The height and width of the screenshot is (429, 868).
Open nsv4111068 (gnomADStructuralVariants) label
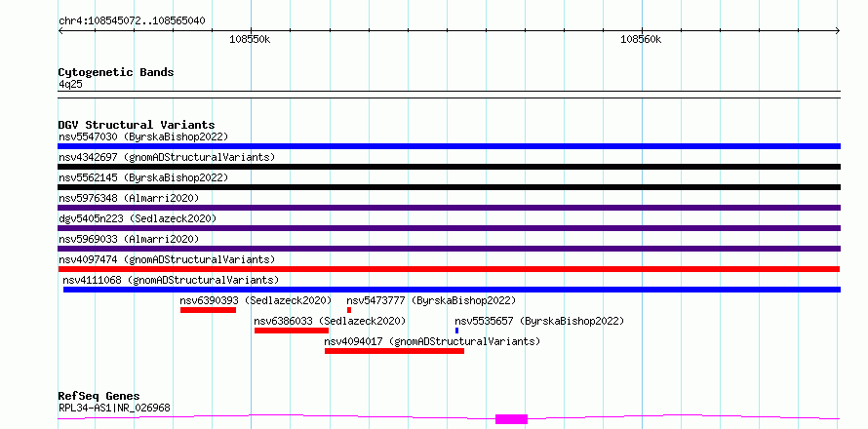click(171, 280)
